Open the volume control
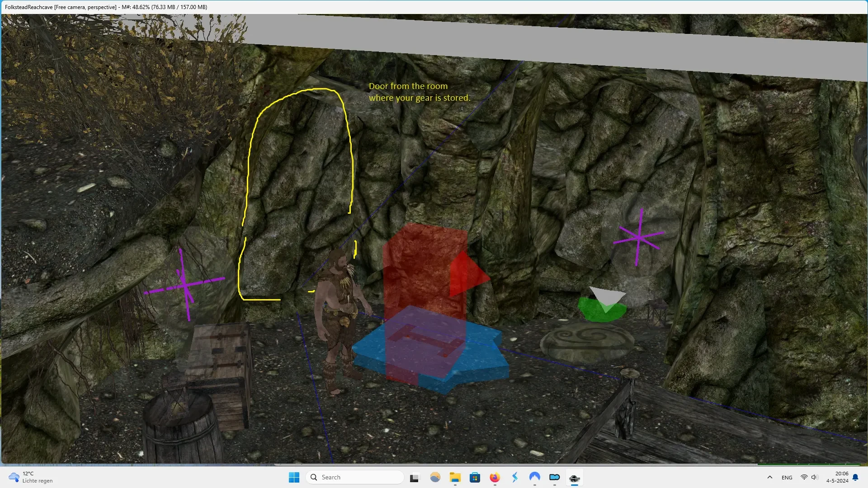The width and height of the screenshot is (868, 488). 815,477
